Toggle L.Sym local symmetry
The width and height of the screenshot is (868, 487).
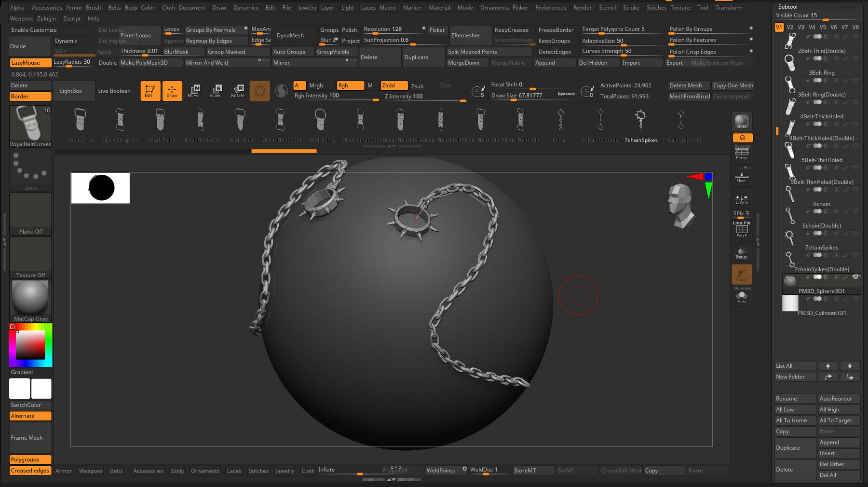[x=742, y=199]
